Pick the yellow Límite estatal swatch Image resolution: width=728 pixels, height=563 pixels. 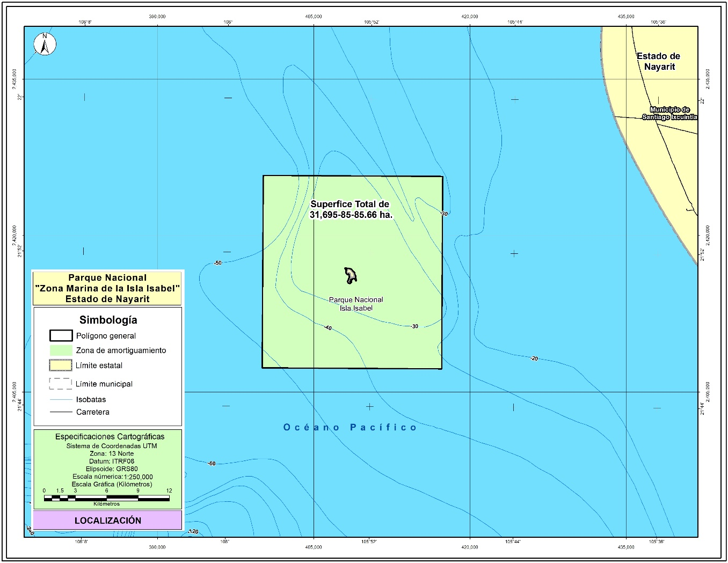tap(61, 365)
